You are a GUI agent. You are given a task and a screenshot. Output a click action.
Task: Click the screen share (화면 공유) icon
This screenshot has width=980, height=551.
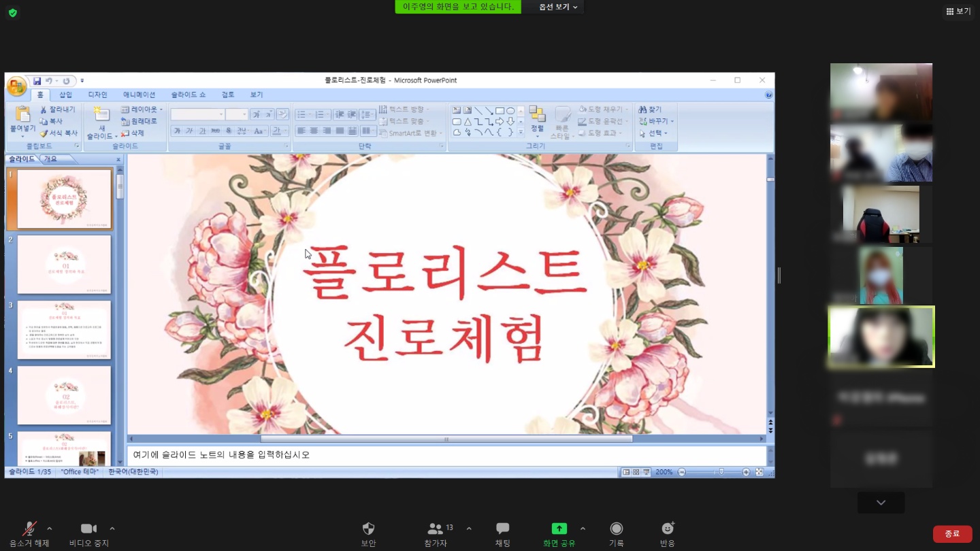pyautogui.click(x=559, y=529)
